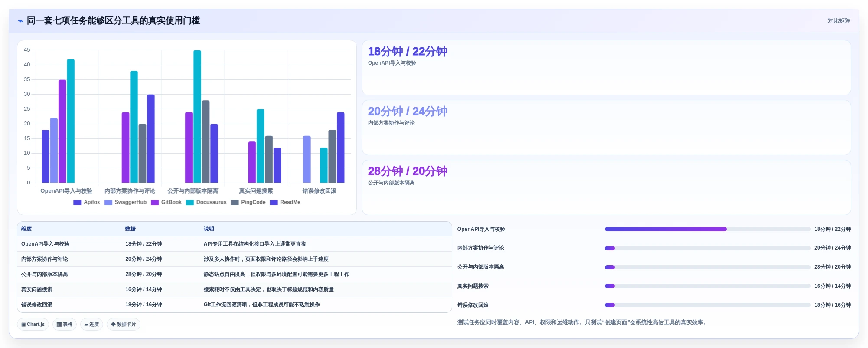Select the 错误修改回滚 table row name
The height and width of the screenshot is (348, 868).
tap(37, 305)
